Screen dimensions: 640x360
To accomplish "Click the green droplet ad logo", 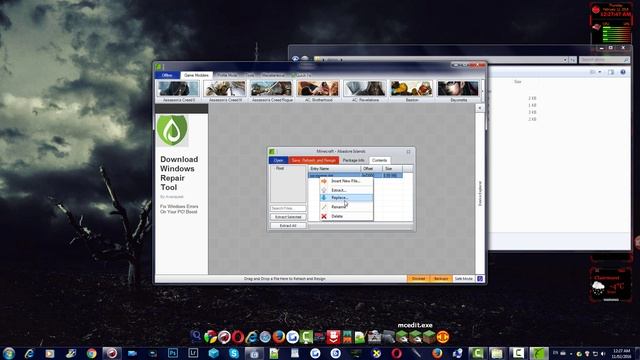I will click(x=172, y=130).
